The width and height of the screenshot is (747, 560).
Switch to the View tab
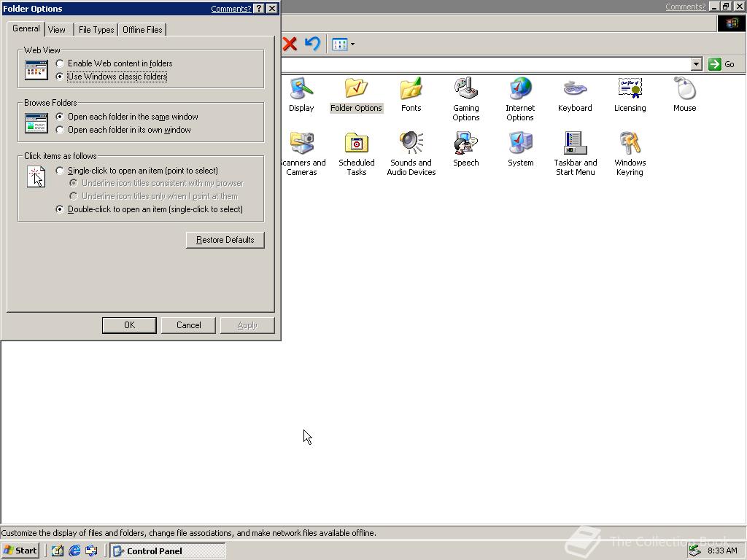57,29
